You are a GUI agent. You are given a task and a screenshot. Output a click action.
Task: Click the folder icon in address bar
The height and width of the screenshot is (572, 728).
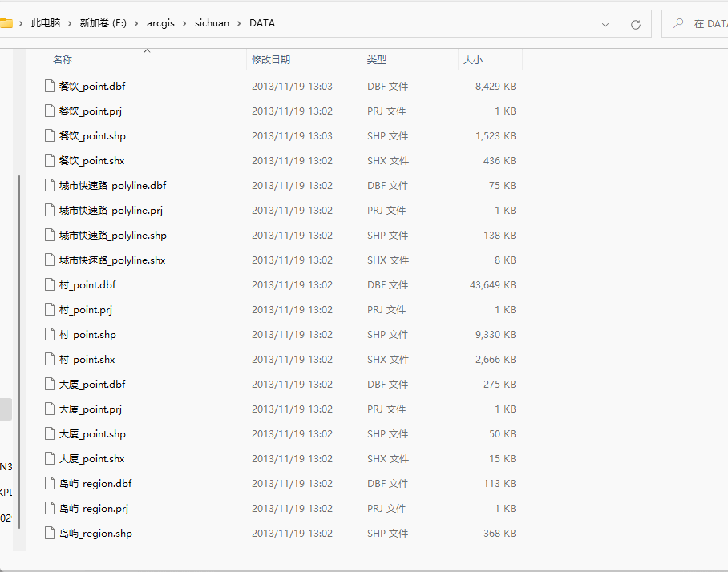6,22
